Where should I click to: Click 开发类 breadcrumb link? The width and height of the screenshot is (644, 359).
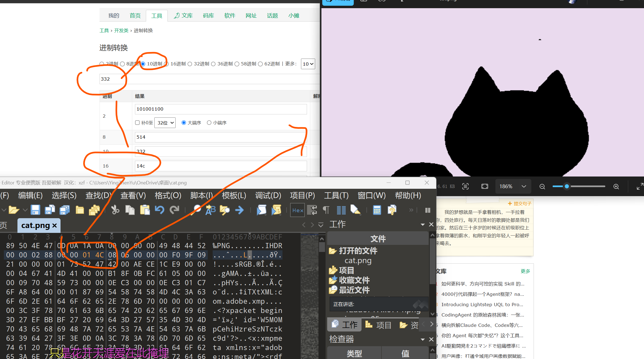click(x=121, y=31)
